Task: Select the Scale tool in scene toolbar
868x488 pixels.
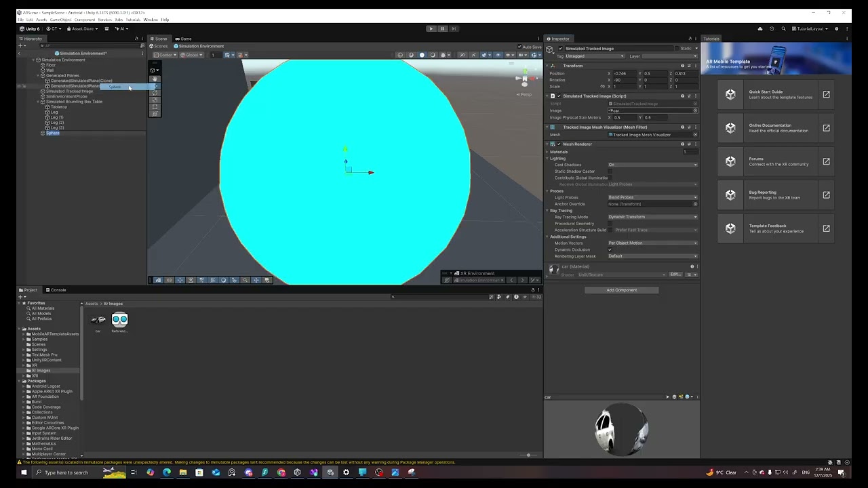Action: click(155, 100)
